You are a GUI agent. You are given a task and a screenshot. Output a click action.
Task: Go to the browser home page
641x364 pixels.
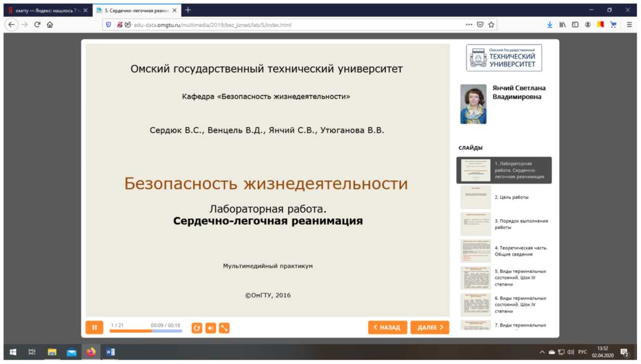click(50, 24)
